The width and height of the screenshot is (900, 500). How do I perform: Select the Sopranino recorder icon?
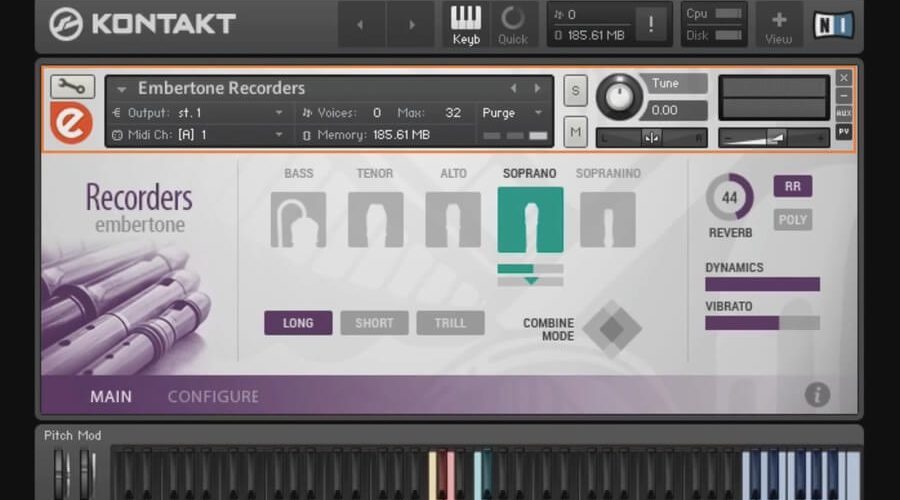[608, 219]
